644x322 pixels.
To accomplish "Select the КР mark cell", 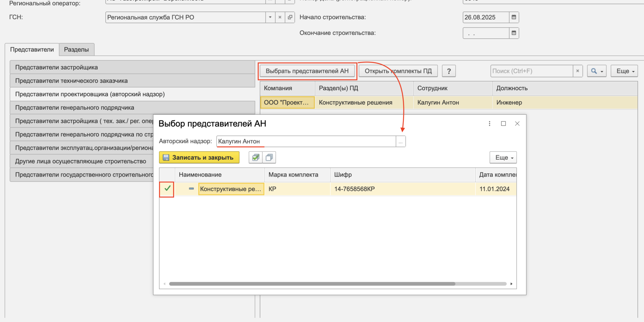I will 297,189.
